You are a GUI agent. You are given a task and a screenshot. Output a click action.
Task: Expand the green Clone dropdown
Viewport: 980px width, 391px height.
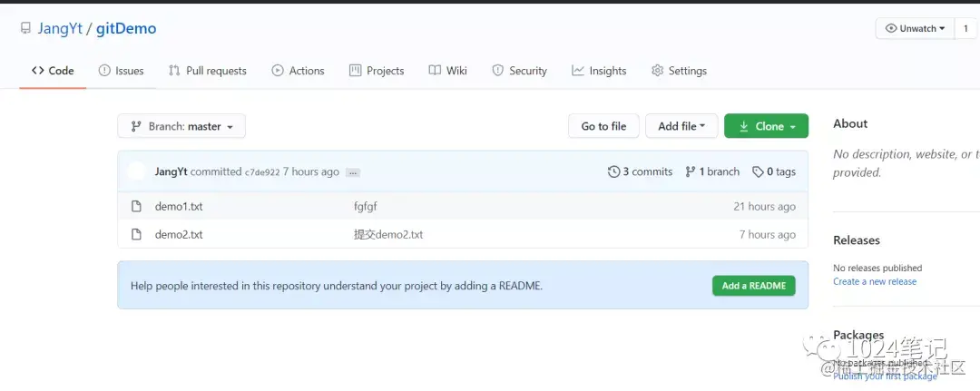(x=766, y=126)
